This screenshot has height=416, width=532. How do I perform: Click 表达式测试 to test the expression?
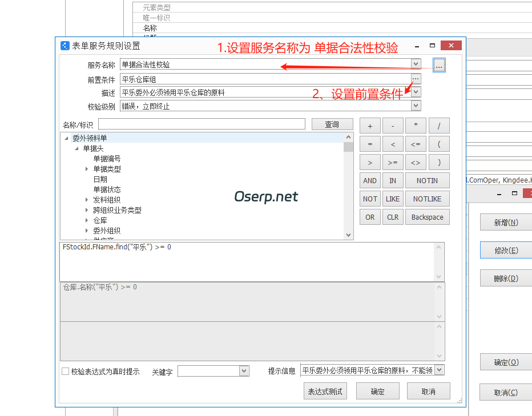[325, 391]
